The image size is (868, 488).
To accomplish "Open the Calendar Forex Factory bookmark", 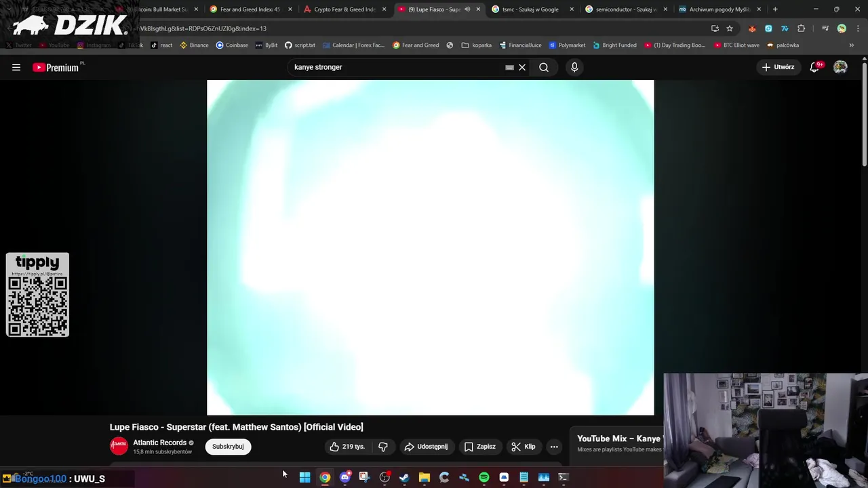I will 353,45.
